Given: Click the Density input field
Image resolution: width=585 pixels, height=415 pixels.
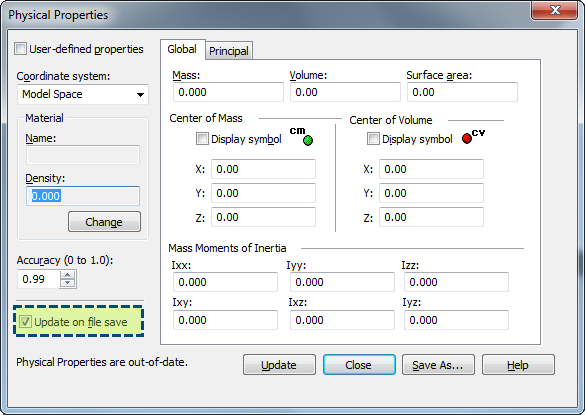Looking at the screenshot, I should (x=83, y=196).
